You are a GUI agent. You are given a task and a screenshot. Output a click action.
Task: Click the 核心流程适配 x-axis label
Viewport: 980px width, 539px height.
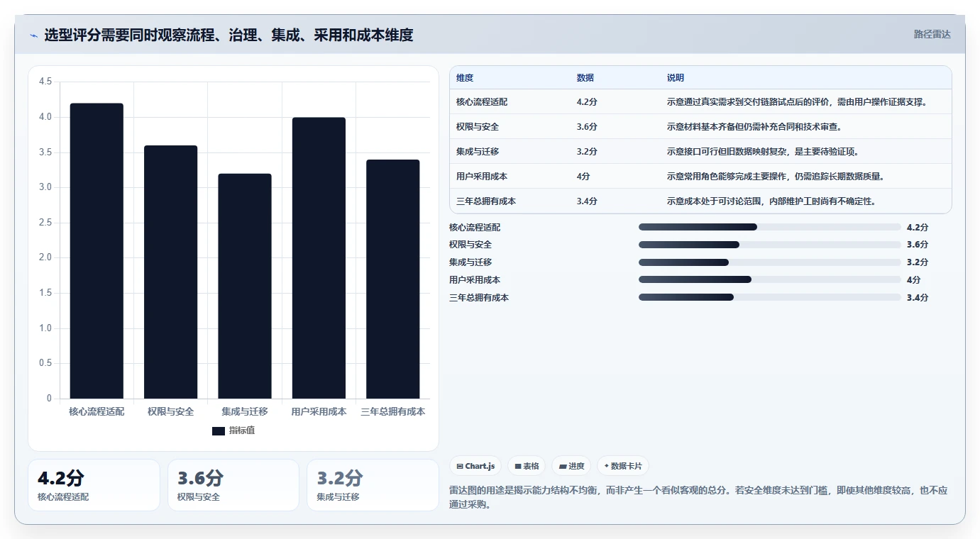coord(97,411)
